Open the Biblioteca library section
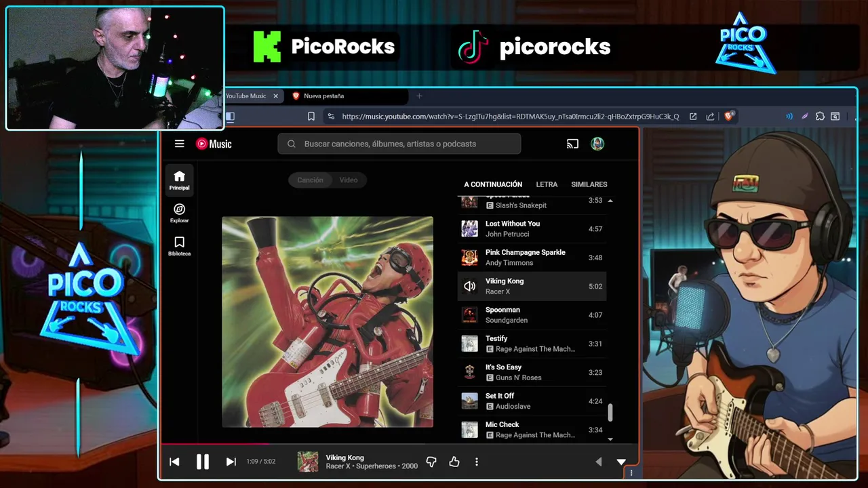Screen dimensions: 868x488 (x=179, y=246)
